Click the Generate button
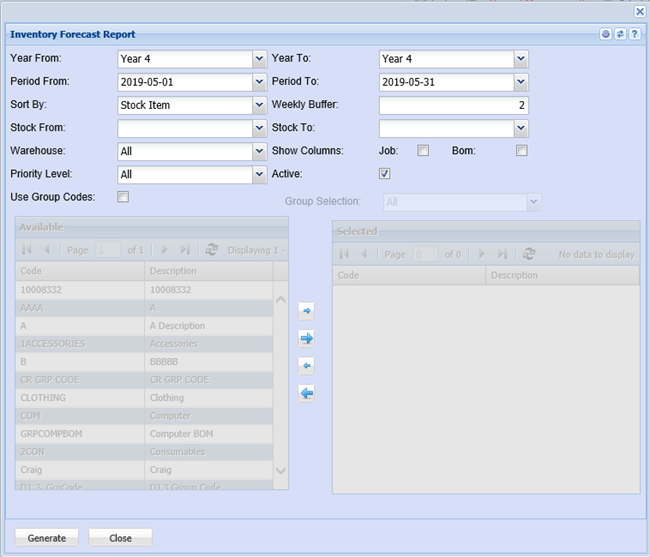This screenshot has width=650, height=557. 47,537
